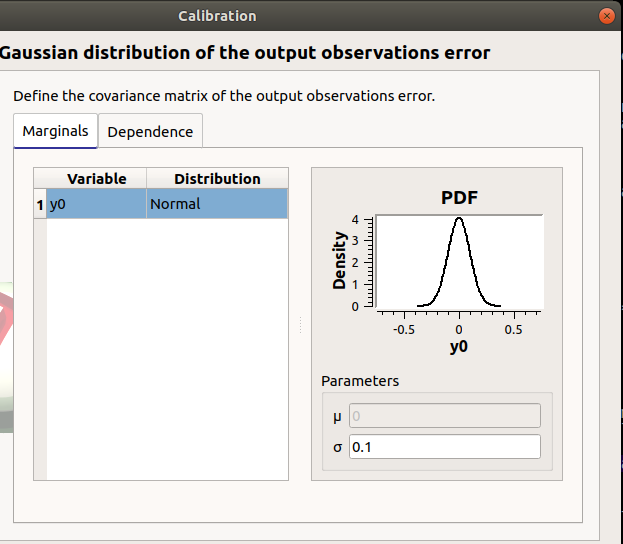Click the y0 label under the plot
The image size is (623, 544).
458,346
